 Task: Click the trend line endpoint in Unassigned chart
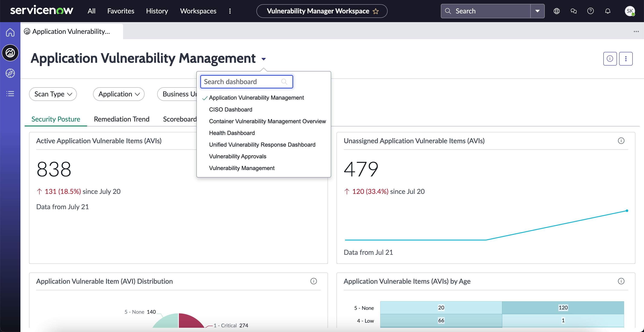click(627, 211)
